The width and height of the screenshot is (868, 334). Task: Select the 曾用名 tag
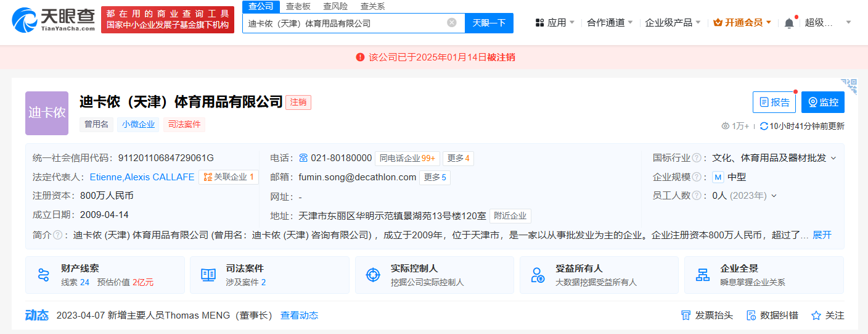pyautogui.click(x=96, y=124)
